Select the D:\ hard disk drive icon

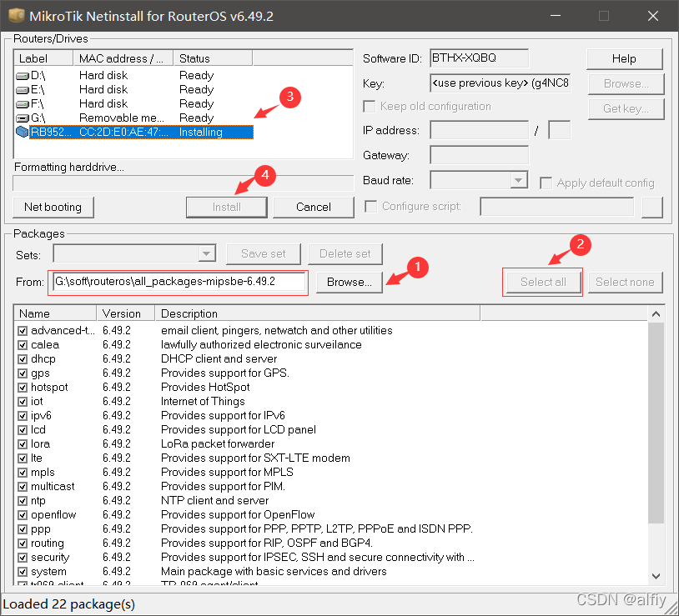[22, 76]
